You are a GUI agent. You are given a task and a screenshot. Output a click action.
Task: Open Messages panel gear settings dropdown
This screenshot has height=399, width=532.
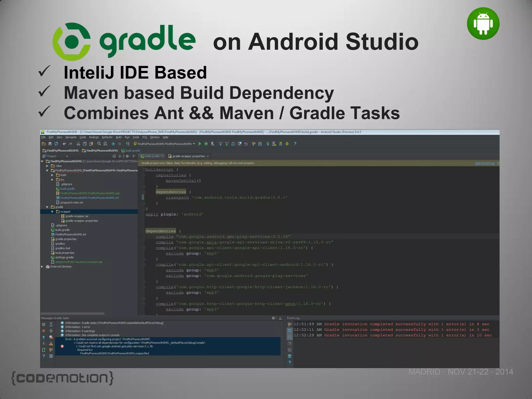[274, 318]
